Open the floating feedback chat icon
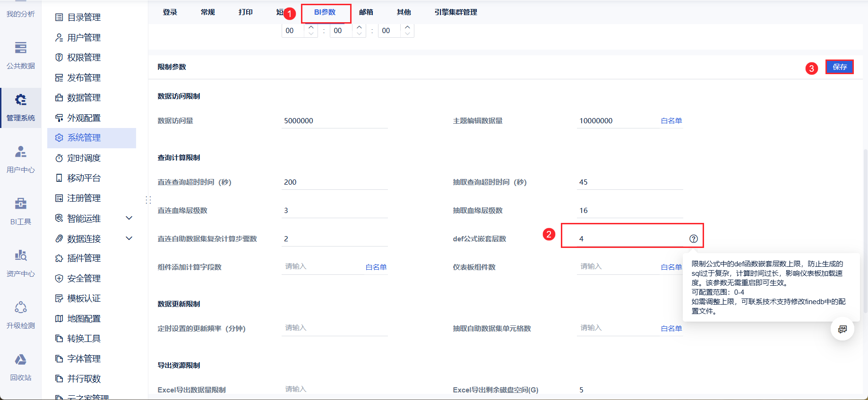868x400 pixels. point(842,329)
